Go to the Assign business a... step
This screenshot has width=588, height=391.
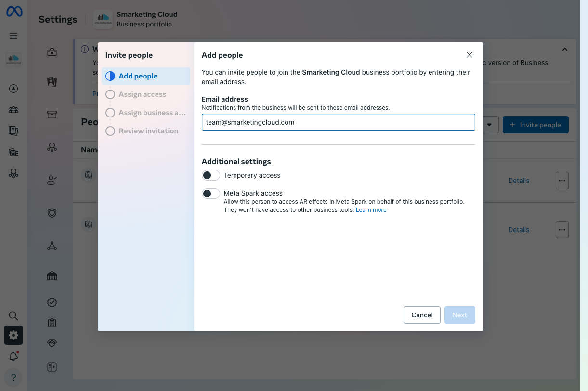(x=146, y=113)
